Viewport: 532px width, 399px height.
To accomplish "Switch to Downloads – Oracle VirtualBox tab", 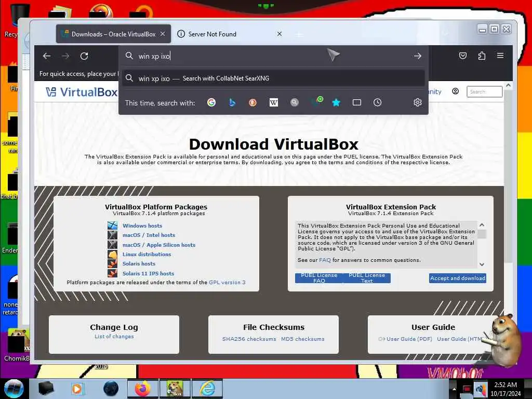I will 113,34.
